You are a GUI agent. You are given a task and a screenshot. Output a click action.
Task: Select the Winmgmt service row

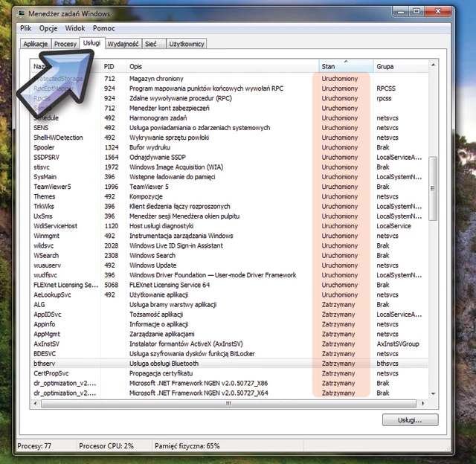[229, 236]
